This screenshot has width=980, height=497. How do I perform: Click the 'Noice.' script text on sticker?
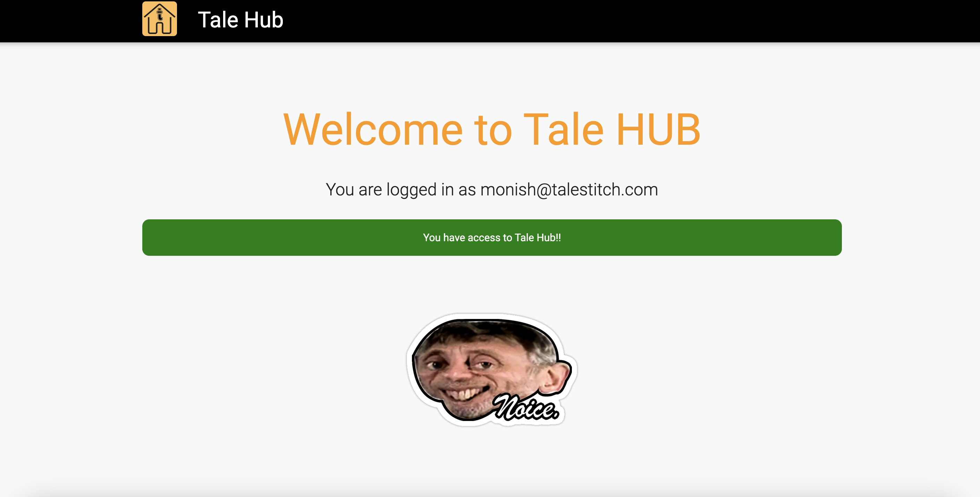[x=526, y=407]
